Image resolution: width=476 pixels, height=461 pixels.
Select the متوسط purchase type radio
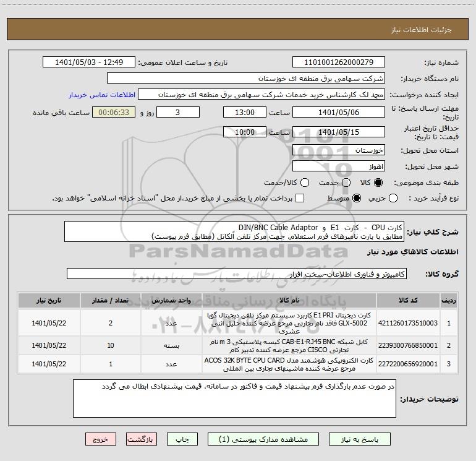point(357,198)
